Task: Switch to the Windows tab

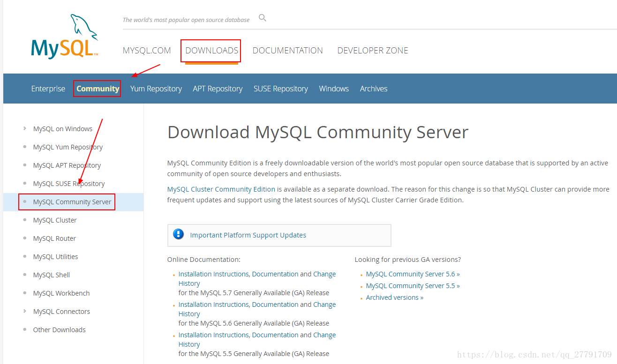Action: tap(334, 89)
